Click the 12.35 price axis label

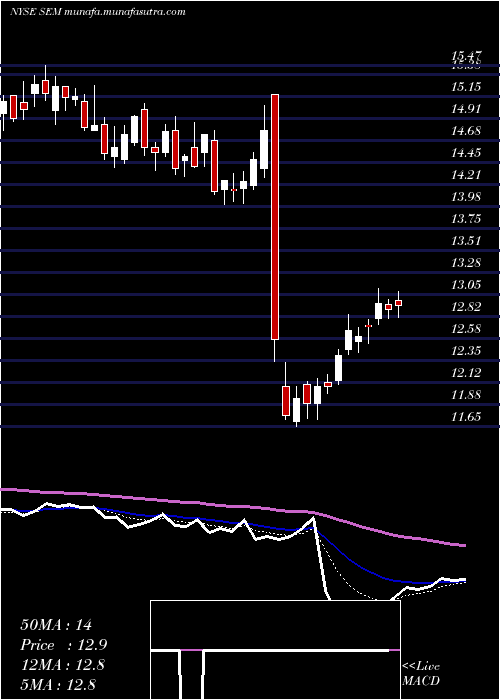pyautogui.click(x=466, y=351)
